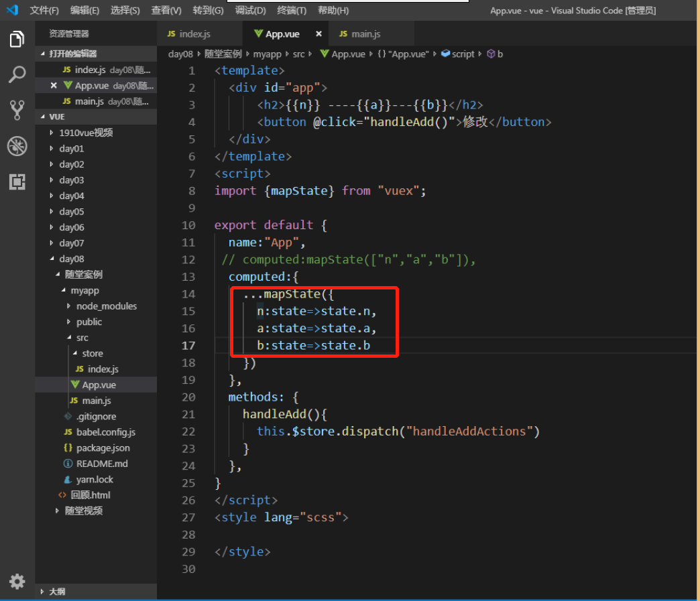Screen dimensions: 700x601
Task: Open the 编辑(E) menu
Action: click(x=85, y=10)
